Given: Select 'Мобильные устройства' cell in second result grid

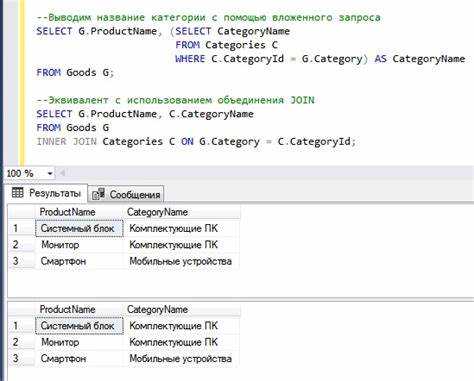Looking at the screenshot, I should (182, 358).
